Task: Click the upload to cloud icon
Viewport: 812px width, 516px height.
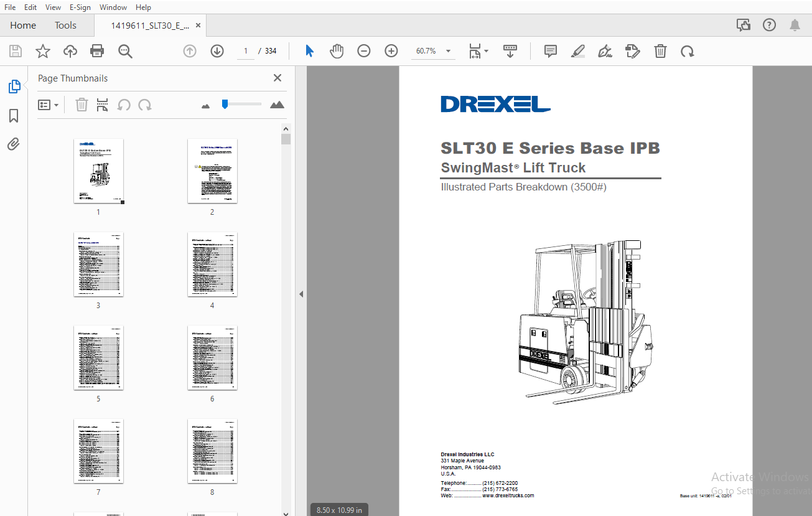Action: tap(70, 51)
